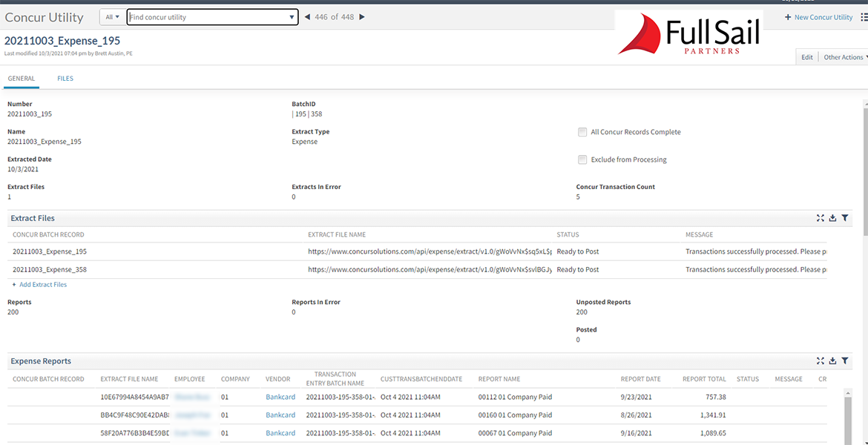Image resolution: width=868 pixels, height=445 pixels.
Task: Sort Expense Reports by REPORT NAME column
Action: coord(499,379)
